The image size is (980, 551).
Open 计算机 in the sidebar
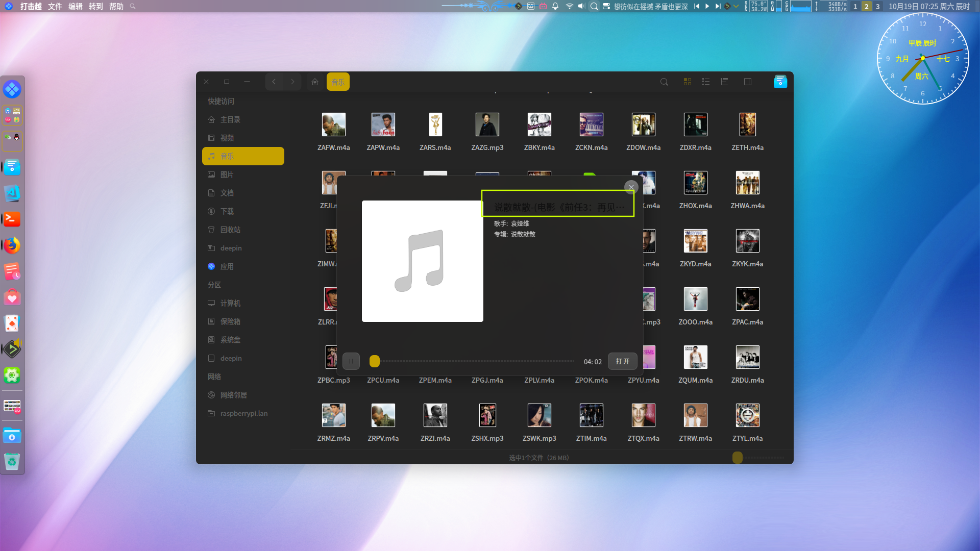click(x=243, y=303)
